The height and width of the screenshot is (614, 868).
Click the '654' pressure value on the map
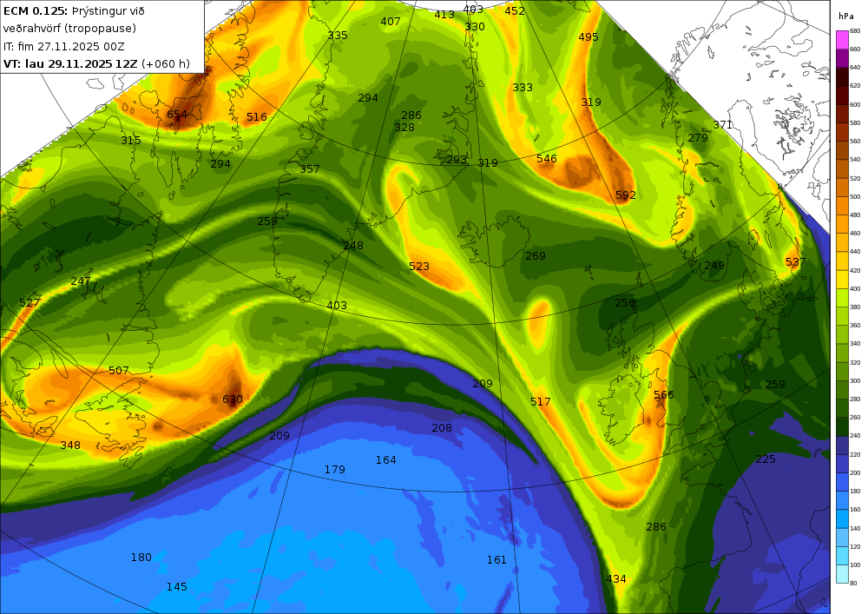tap(177, 115)
